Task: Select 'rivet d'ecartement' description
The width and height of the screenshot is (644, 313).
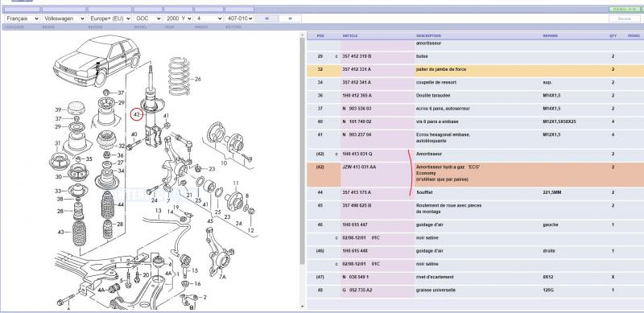Action: click(435, 278)
